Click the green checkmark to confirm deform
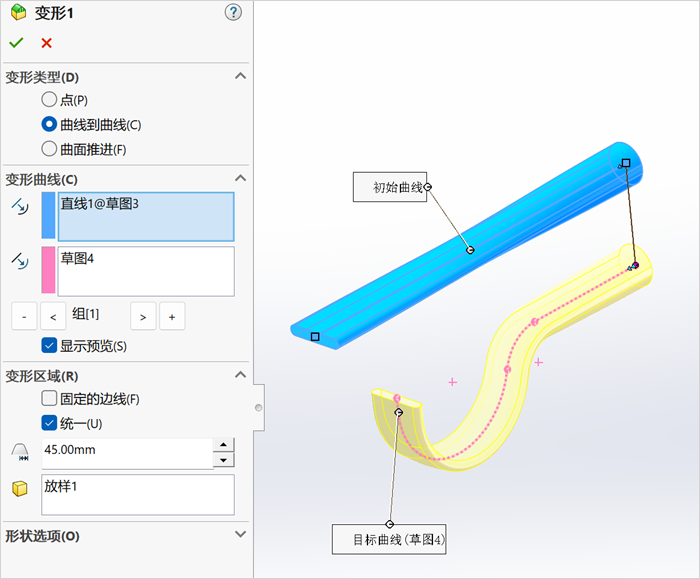Screen dimensions: 700x579 tap(16, 43)
